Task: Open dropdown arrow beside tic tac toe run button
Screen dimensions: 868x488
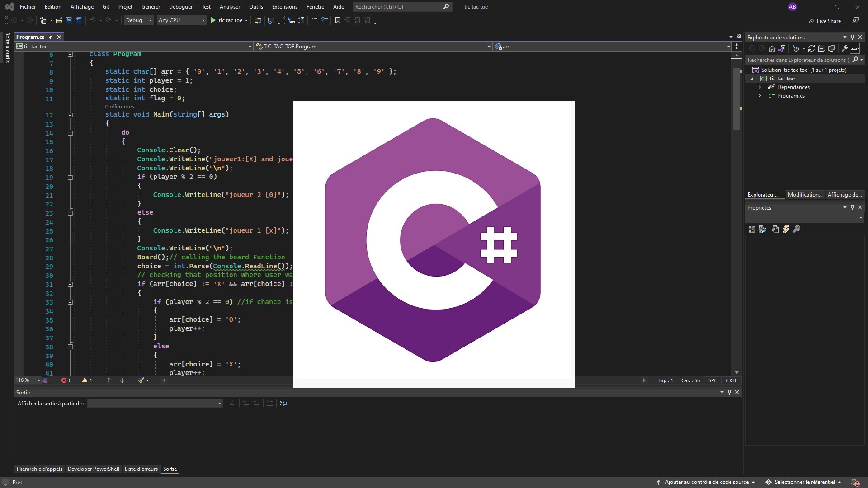Action: coord(246,20)
